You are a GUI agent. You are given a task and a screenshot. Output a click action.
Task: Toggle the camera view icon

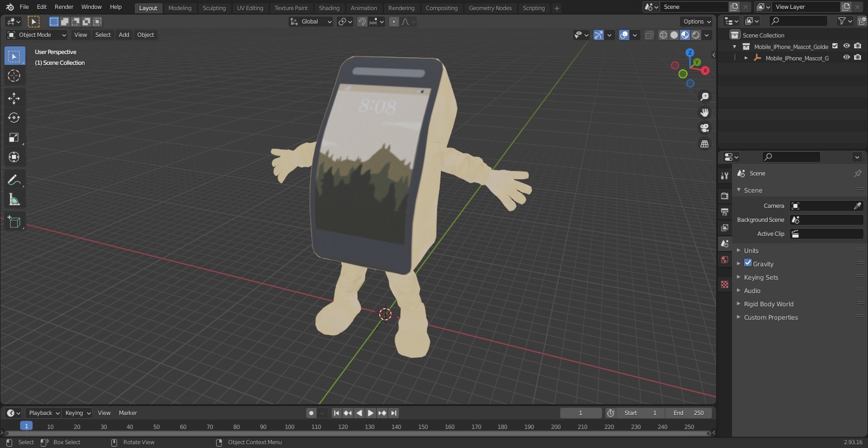[705, 128]
